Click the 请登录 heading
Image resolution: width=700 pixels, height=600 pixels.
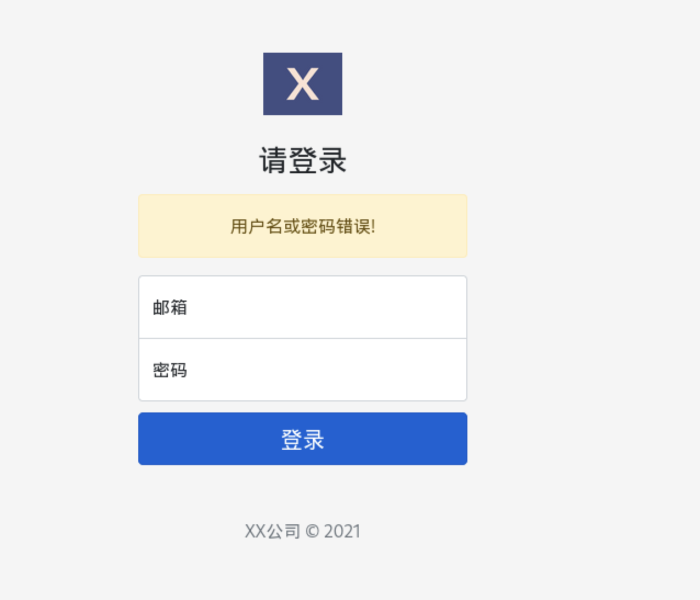point(302,160)
